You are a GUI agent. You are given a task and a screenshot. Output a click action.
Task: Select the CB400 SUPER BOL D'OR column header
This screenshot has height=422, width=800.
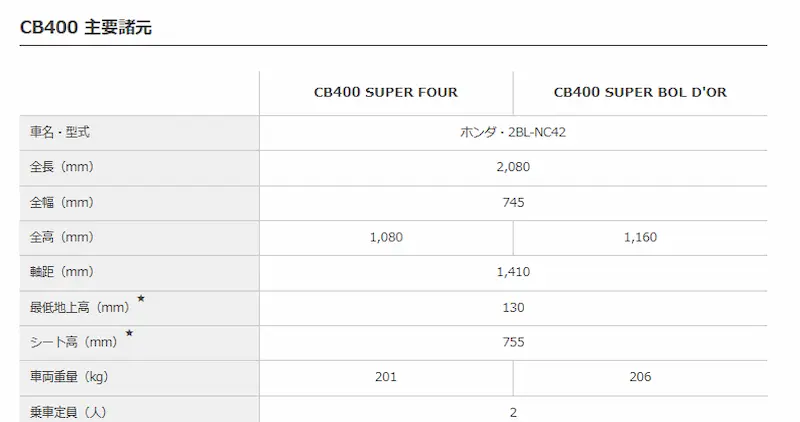coord(640,92)
